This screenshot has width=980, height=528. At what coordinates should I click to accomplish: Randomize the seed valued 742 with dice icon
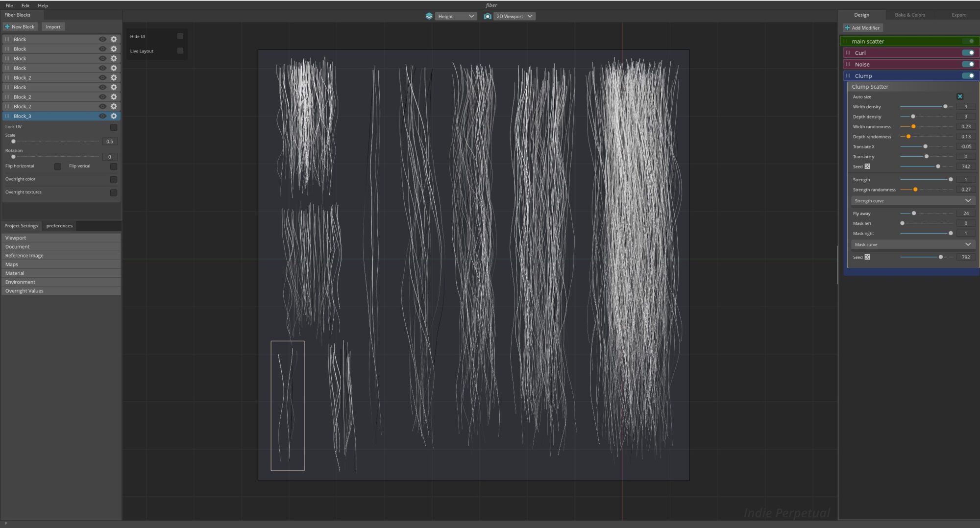(x=867, y=167)
